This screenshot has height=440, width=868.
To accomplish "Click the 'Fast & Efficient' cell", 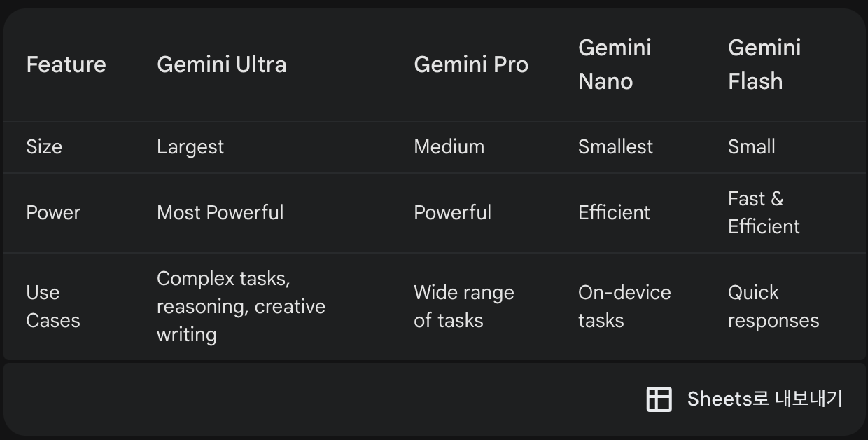I will pyautogui.click(x=764, y=212).
